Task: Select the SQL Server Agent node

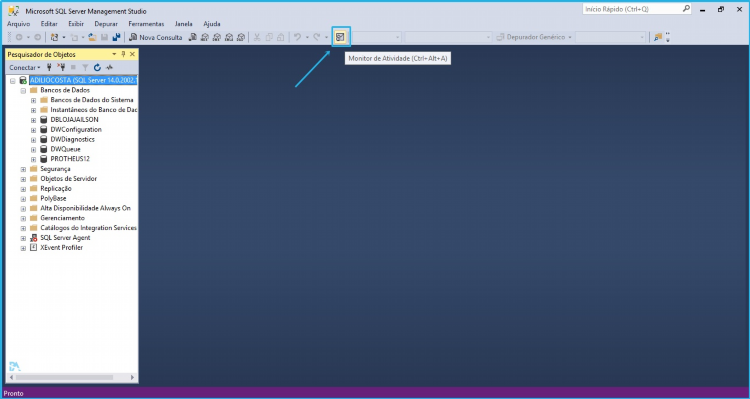Action: click(65, 238)
